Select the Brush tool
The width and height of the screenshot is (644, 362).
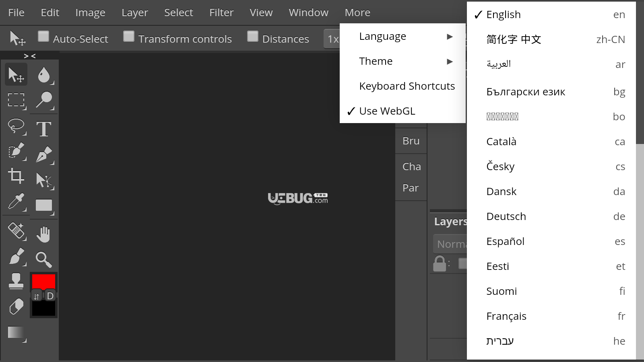coord(16,256)
